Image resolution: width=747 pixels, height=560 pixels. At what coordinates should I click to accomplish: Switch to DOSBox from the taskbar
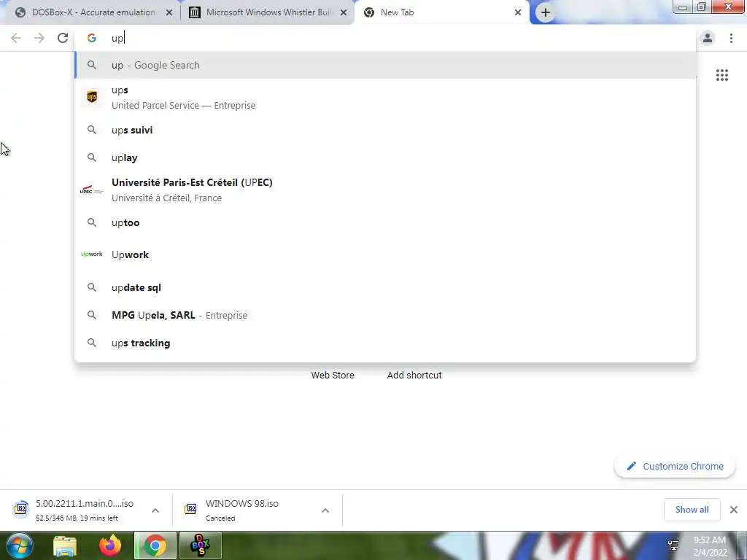[200, 545]
